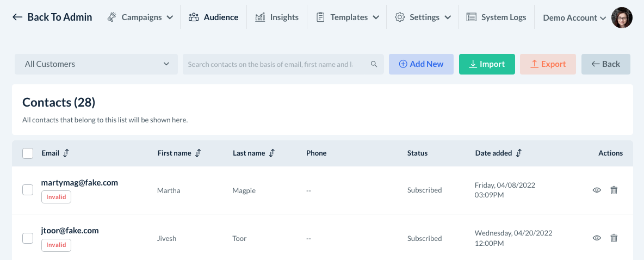Sort by Last name column arrows

tap(271, 153)
